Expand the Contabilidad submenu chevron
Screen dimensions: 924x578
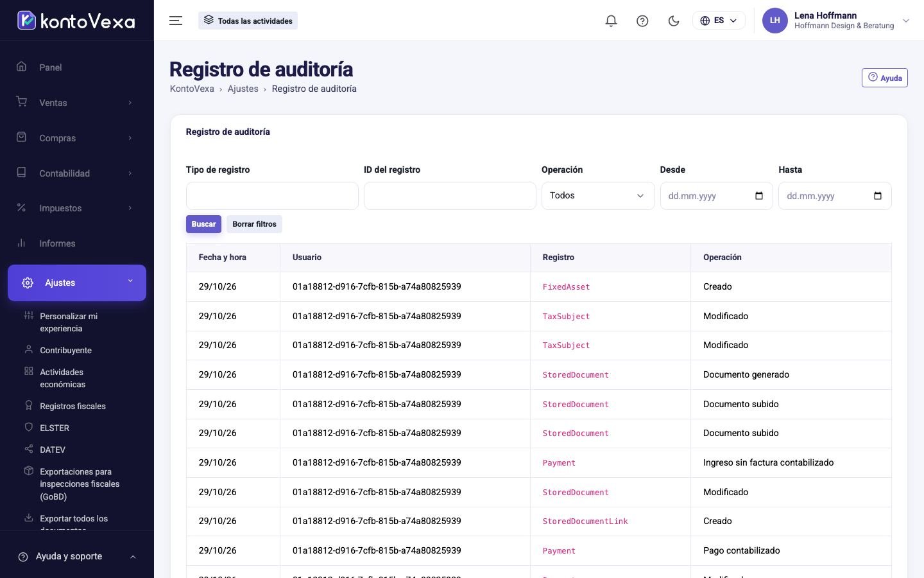pos(130,173)
